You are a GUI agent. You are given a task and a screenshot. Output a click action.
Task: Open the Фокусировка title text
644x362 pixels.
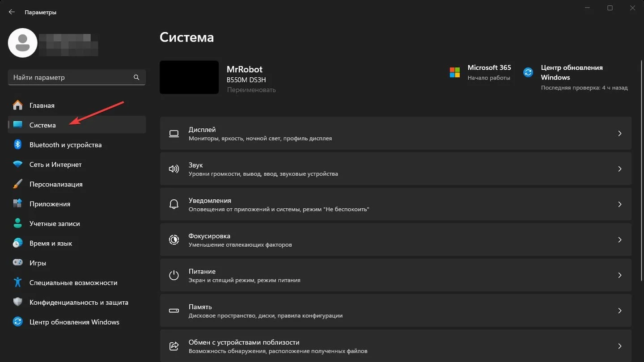(209, 236)
